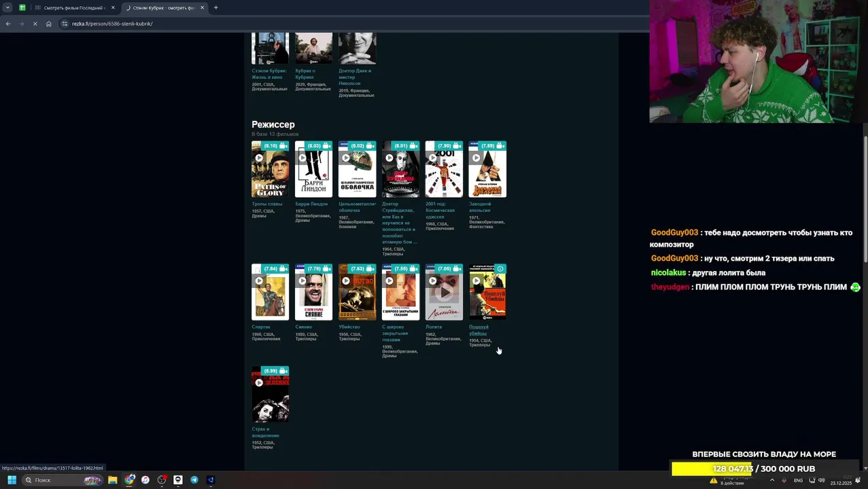This screenshot has width=868, height=489.
Task: Expand browser tab search dropdown
Action: pos(8,7)
